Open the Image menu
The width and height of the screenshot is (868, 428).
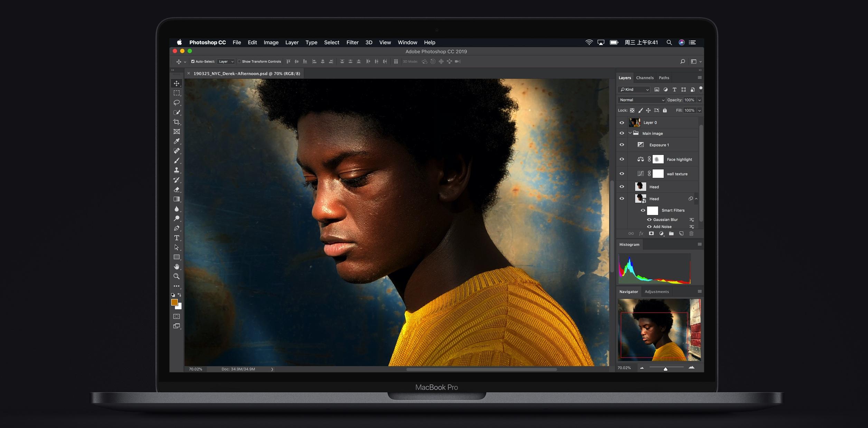tap(271, 42)
